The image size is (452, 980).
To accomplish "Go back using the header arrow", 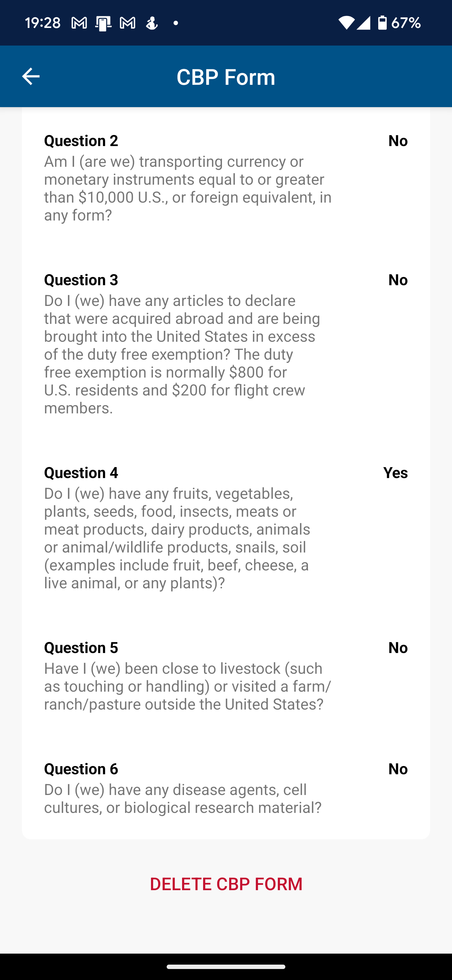I will point(31,76).
